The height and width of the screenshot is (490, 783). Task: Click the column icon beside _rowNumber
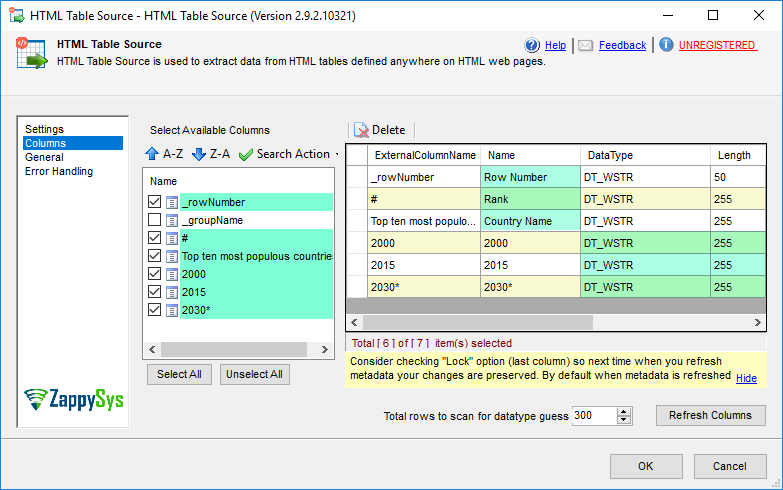pos(172,202)
